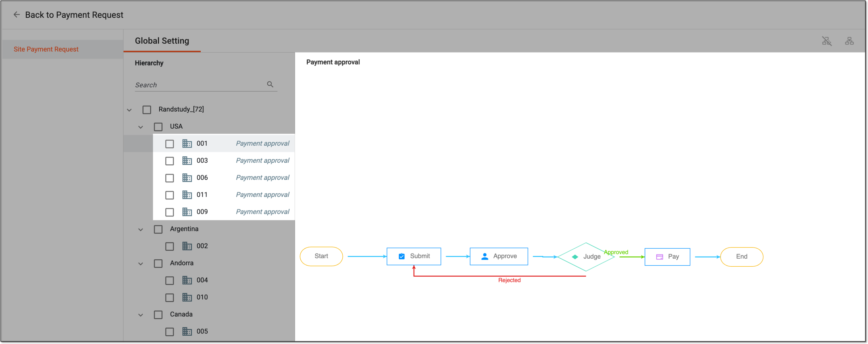
Task: Click building icon for site 002
Action: click(187, 246)
